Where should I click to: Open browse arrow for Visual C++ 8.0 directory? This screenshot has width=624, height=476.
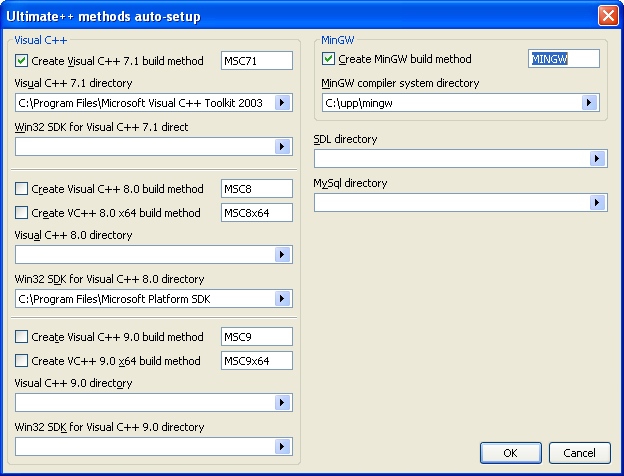tap(282, 255)
